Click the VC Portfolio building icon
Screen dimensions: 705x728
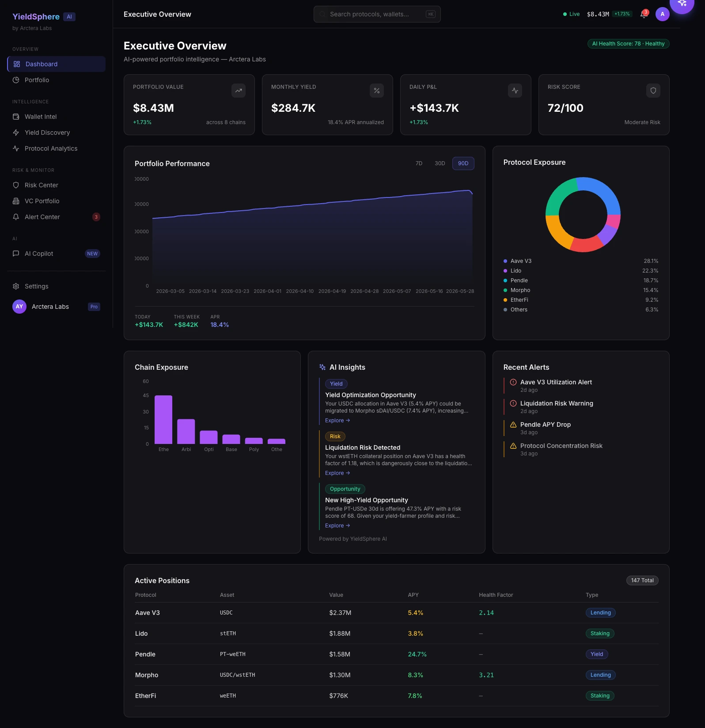pyautogui.click(x=16, y=201)
